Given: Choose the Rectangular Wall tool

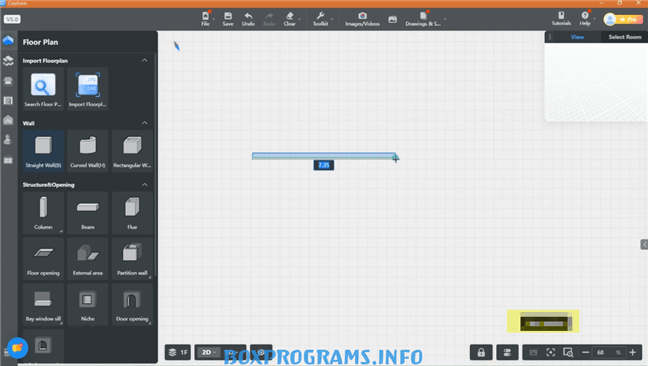Looking at the screenshot, I should 132,151.
